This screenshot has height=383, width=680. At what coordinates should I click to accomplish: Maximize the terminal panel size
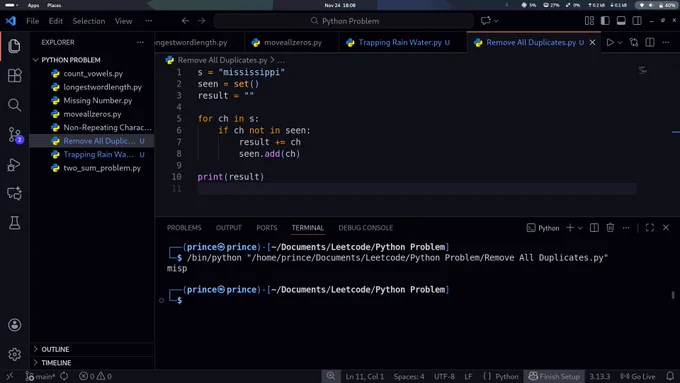click(x=650, y=228)
